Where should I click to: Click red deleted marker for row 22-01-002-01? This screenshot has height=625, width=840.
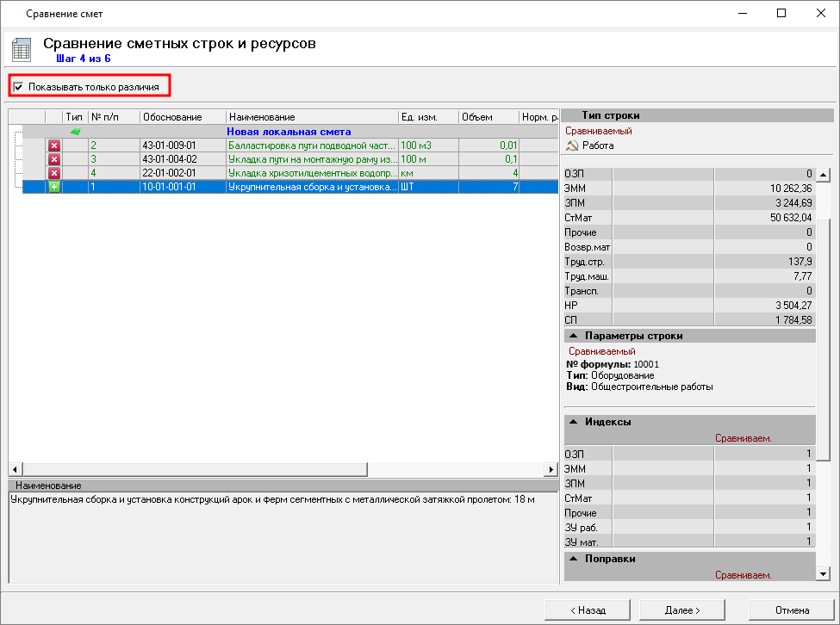pyautogui.click(x=53, y=173)
